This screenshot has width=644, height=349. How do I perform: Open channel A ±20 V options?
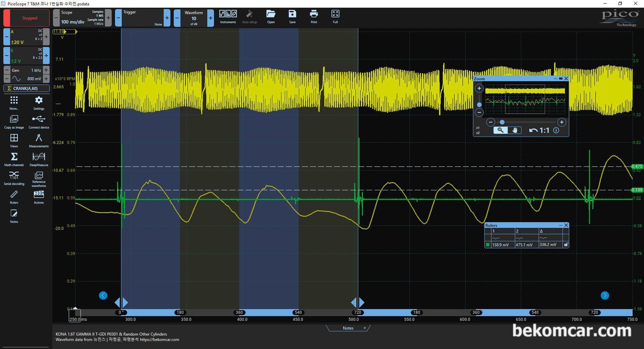coord(26,37)
